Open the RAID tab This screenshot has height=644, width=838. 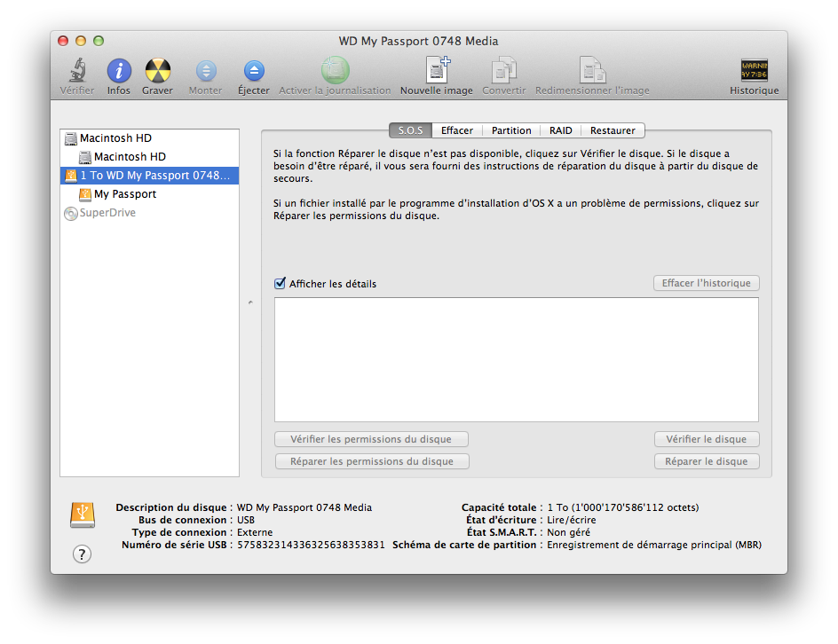560,130
